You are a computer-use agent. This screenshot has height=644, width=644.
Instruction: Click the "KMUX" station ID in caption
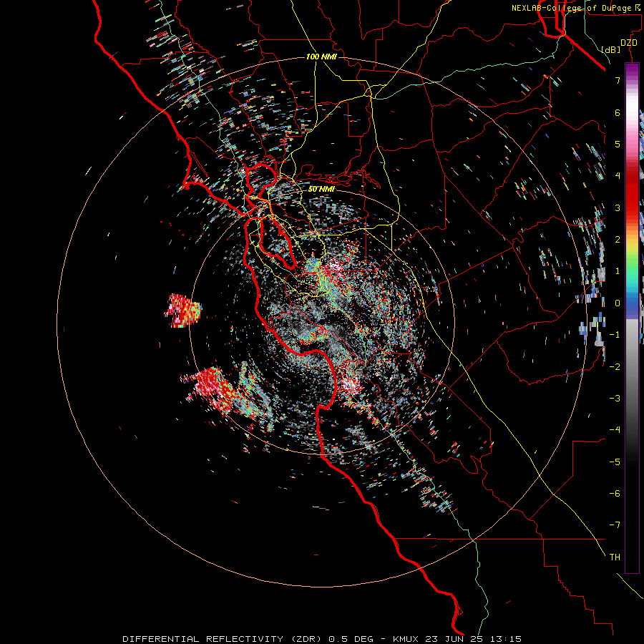tap(406, 639)
